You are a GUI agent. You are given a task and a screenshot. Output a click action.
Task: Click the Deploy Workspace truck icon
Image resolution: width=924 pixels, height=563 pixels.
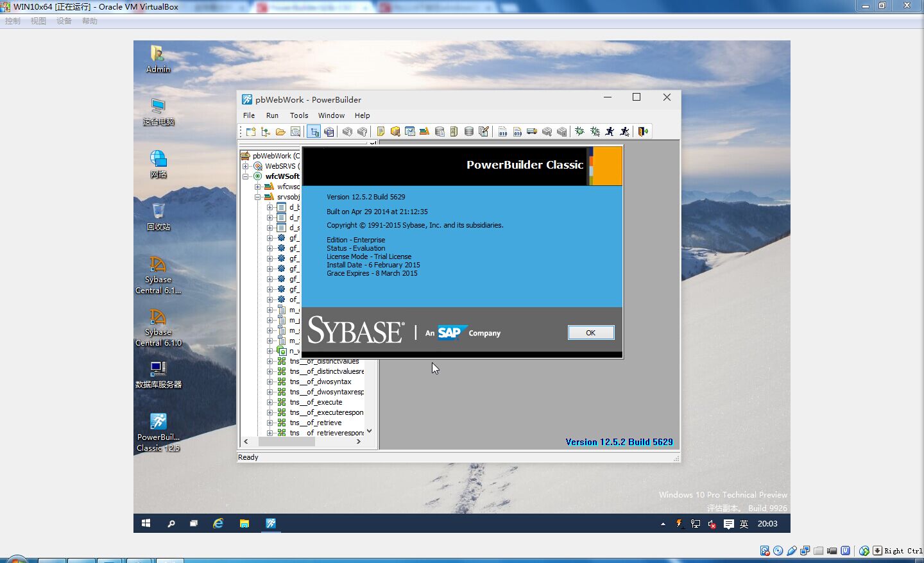[532, 131]
